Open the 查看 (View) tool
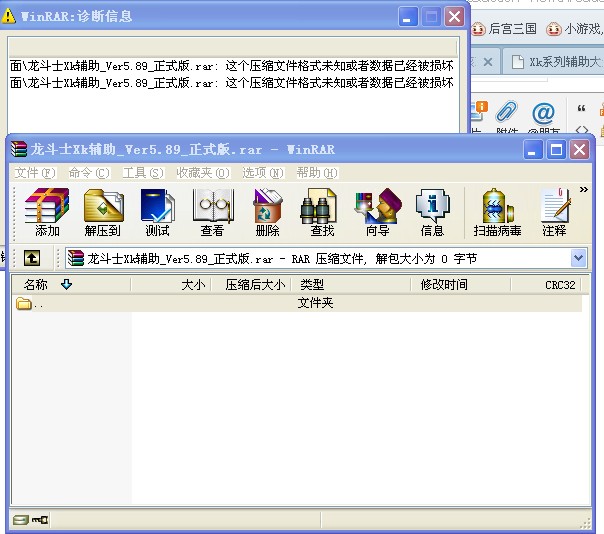Screen dimensions: 604x534 [212, 212]
